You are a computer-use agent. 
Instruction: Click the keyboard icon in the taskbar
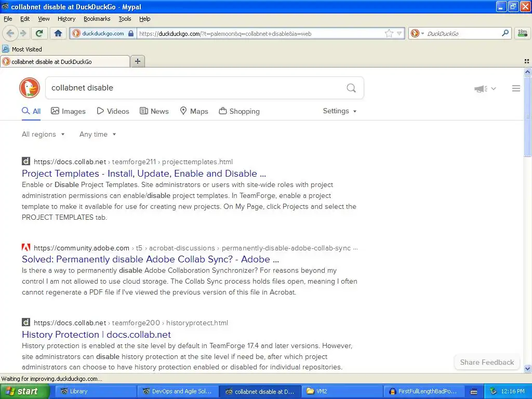(x=474, y=392)
